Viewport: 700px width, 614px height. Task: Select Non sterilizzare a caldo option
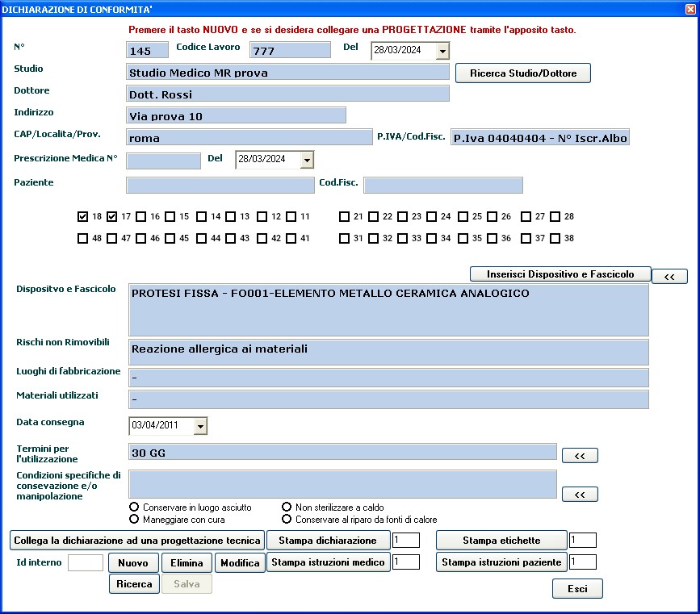(287, 507)
